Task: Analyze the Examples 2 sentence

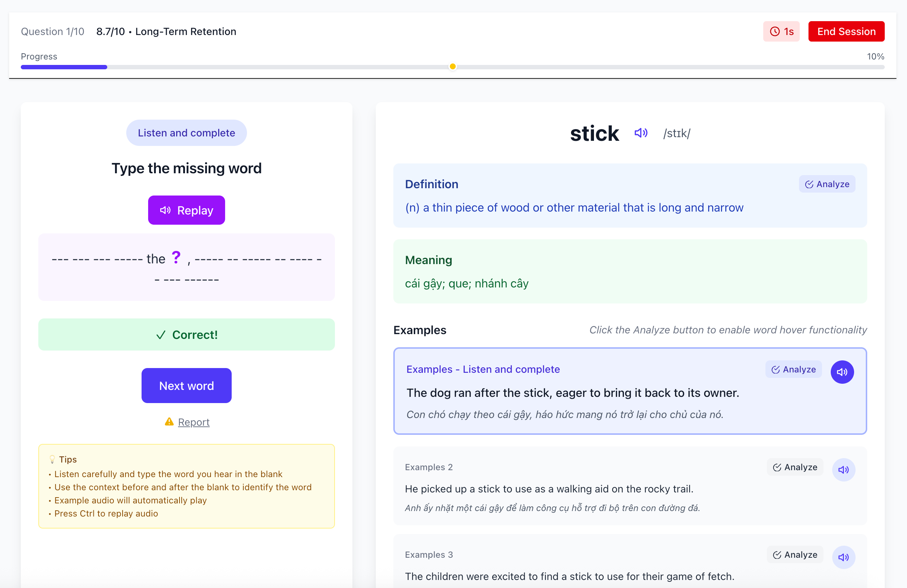Action: coord(795,467)
